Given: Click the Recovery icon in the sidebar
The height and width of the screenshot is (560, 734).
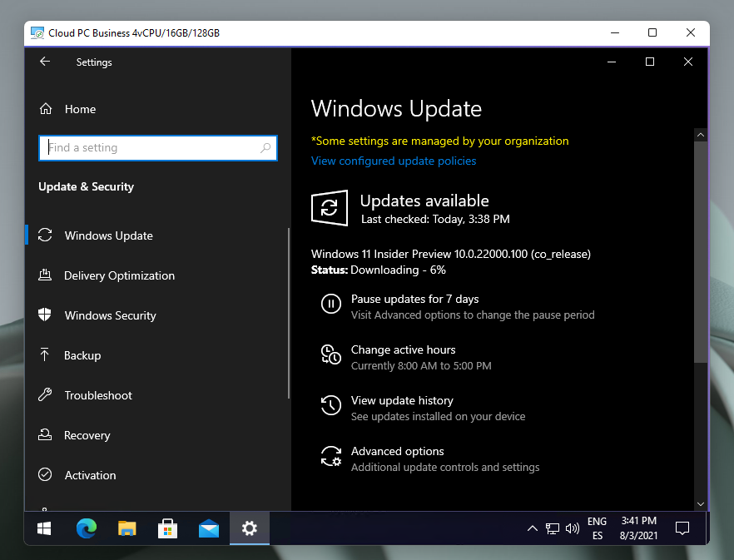Looking at the screenshot, I should 45,435.
